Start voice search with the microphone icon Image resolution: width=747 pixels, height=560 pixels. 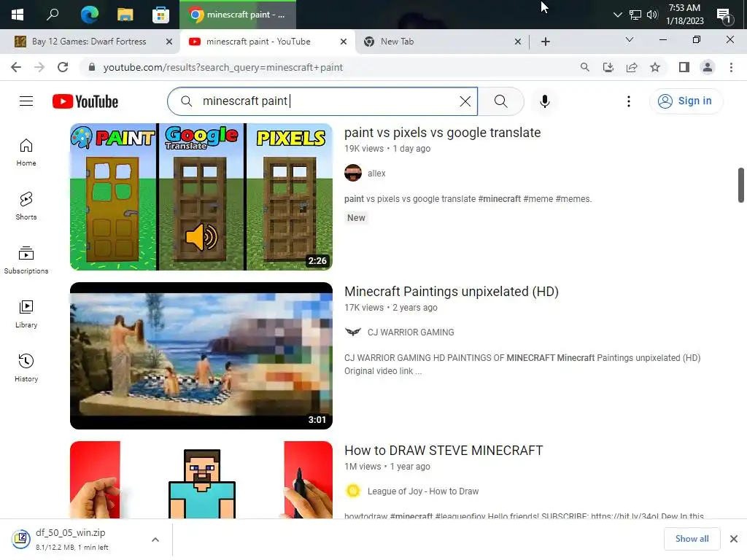click(544, 101)
